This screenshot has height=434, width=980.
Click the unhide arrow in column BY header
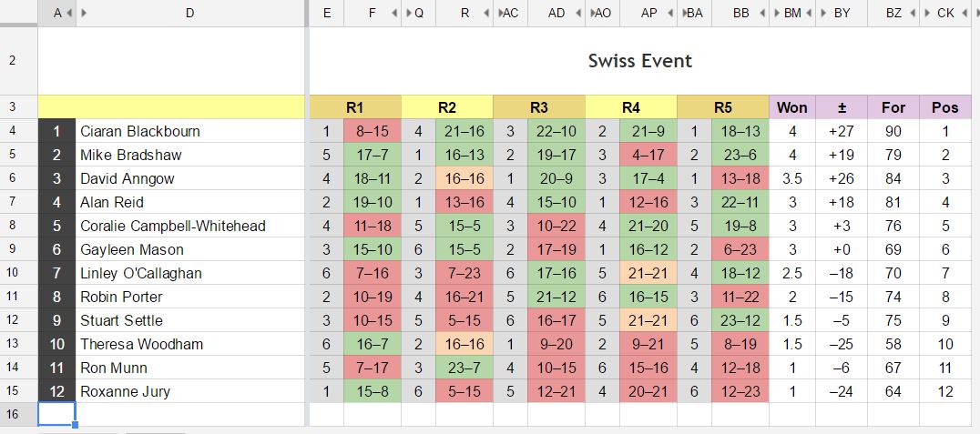(x=822, y=14)
